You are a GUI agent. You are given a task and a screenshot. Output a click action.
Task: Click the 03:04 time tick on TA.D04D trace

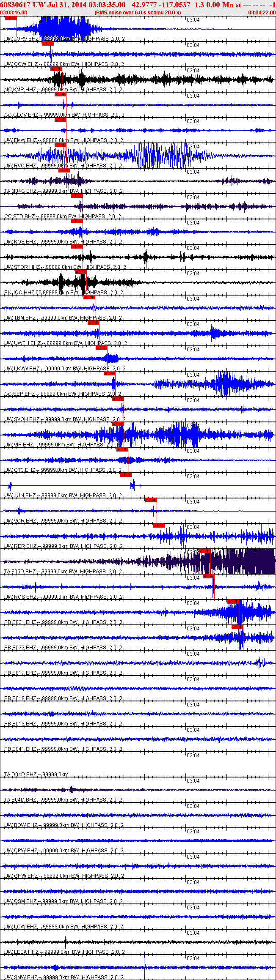(193, 756)
